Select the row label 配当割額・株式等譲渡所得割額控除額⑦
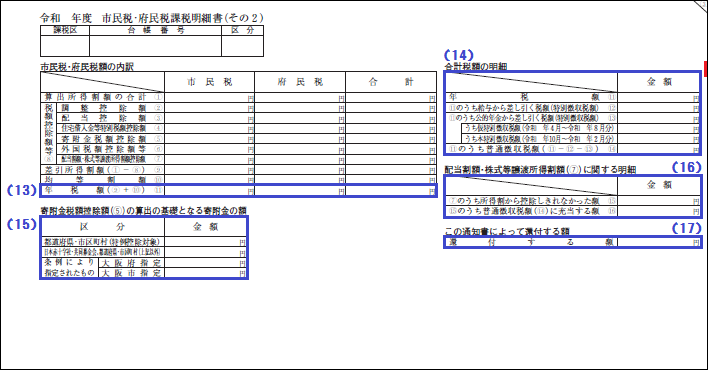708x370 pixels. 110,159
